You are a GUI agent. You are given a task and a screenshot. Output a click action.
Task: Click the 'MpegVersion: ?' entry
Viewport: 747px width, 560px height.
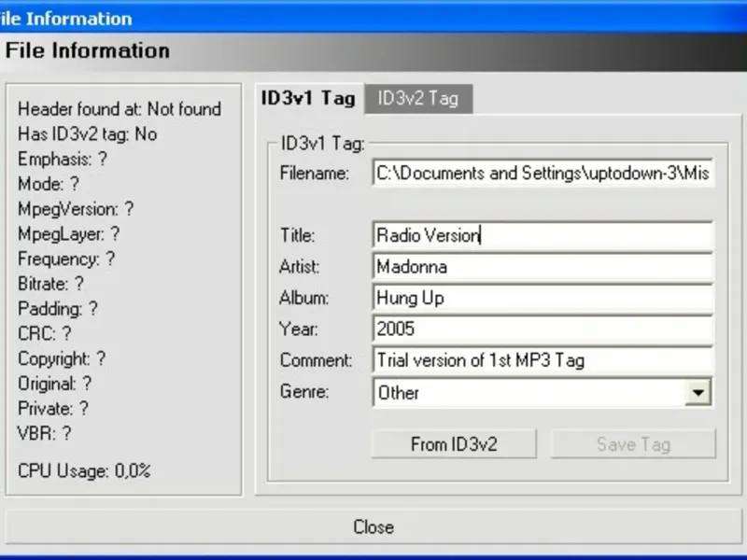76,209
